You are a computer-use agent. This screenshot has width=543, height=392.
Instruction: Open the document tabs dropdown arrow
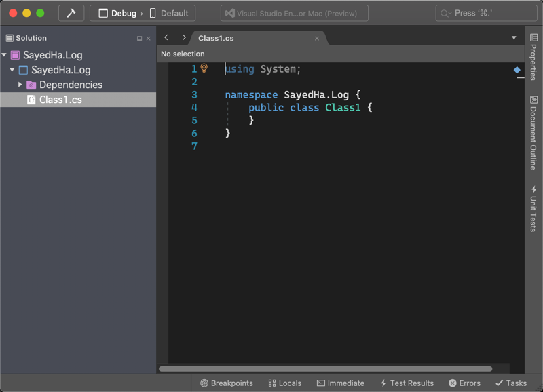click(514, 38)
